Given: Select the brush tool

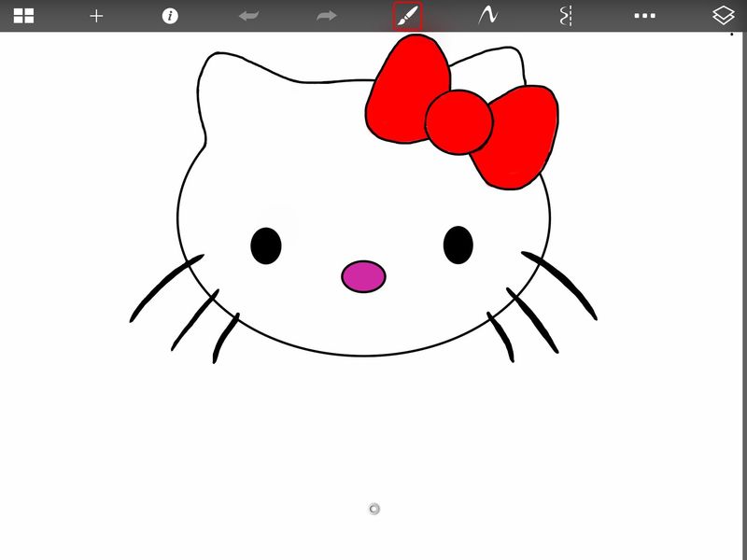Looking at the screenshot, I should point(407,16).
